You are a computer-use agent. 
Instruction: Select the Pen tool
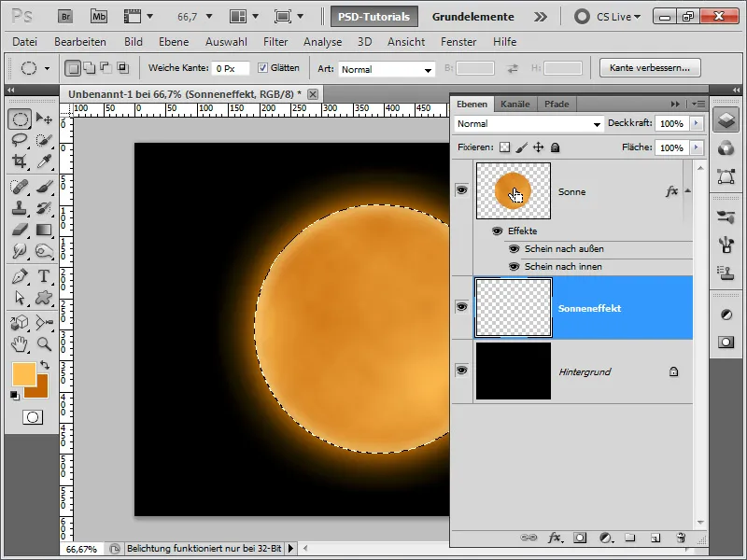pyautogui.click(x=20, y=276)
